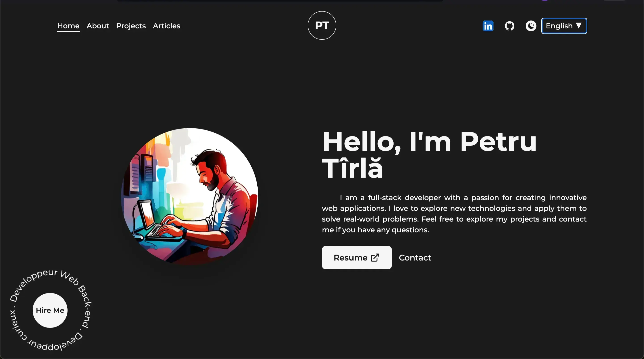
Task: Select the Projects navigation tab
Action: click(131, 26)
